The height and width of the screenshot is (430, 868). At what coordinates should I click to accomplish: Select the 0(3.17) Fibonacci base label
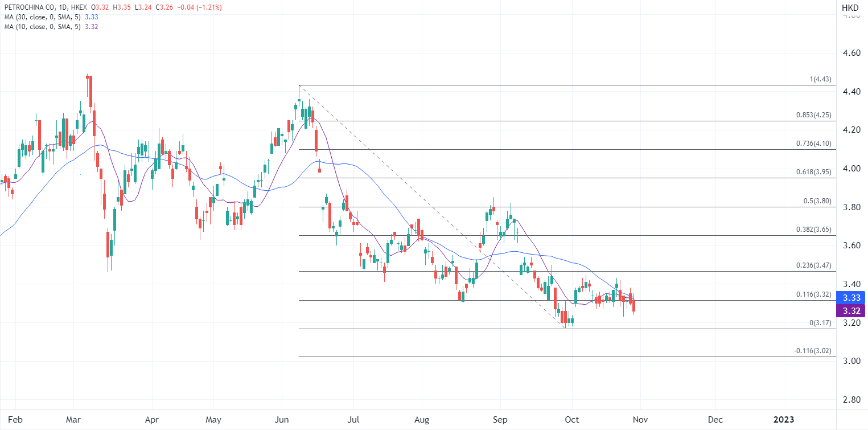(x=820, y=323)
